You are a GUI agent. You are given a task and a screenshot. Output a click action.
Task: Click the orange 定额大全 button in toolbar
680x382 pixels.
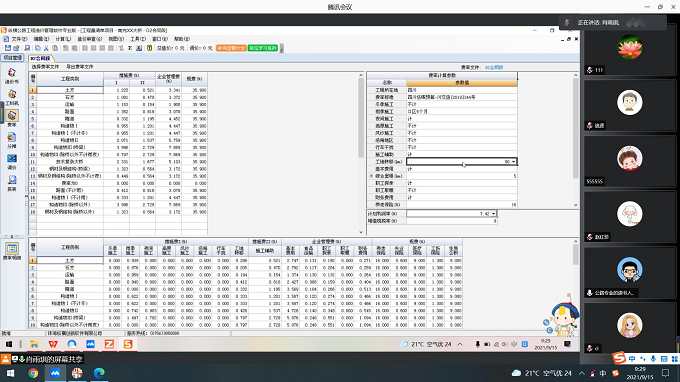[x=231, y=48]
